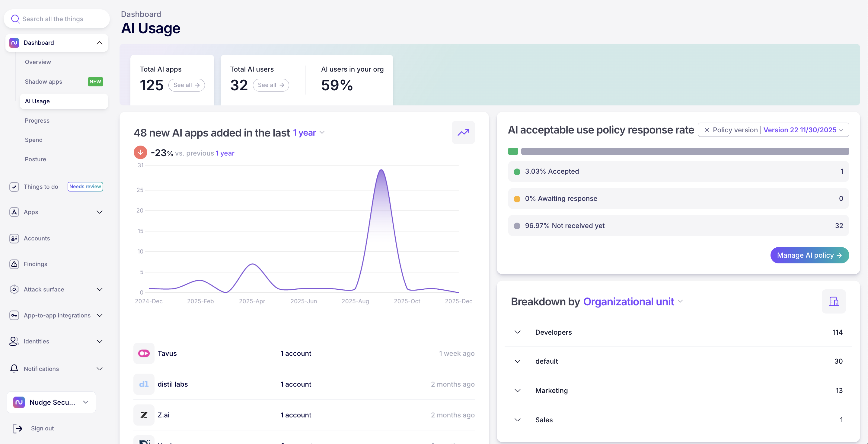Screen dimensions: 868x444
Task: Click the gray policy response progress bar
Action: [685, 151]
